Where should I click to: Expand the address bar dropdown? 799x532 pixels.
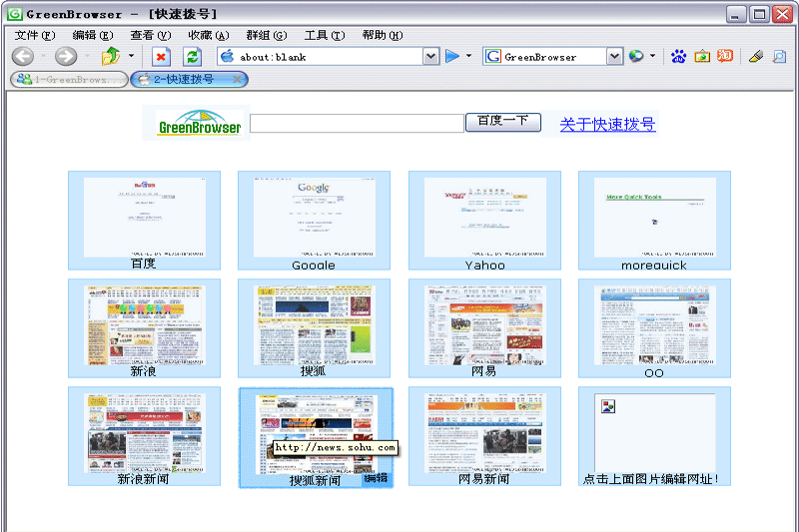(430, 57)
